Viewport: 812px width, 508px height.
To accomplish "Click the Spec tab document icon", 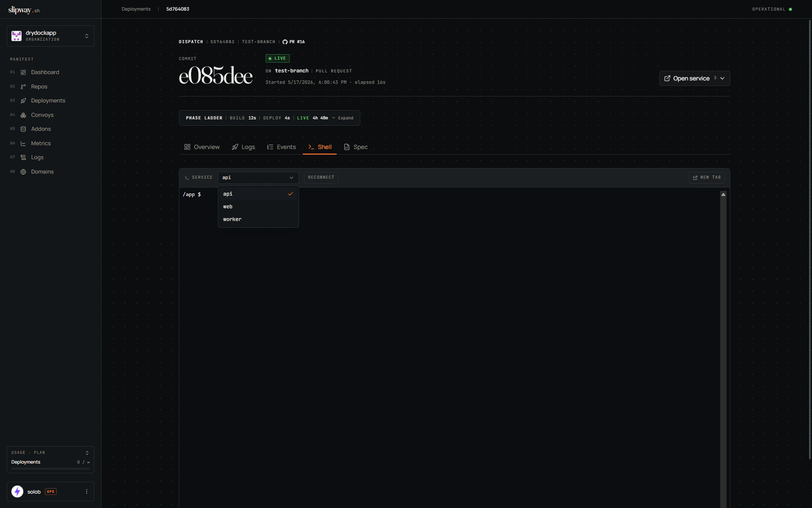I will coord(347,147).
